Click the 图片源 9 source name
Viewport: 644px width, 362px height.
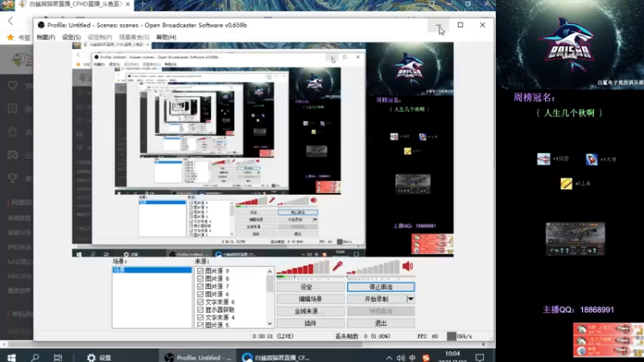[x=217, y=271]
